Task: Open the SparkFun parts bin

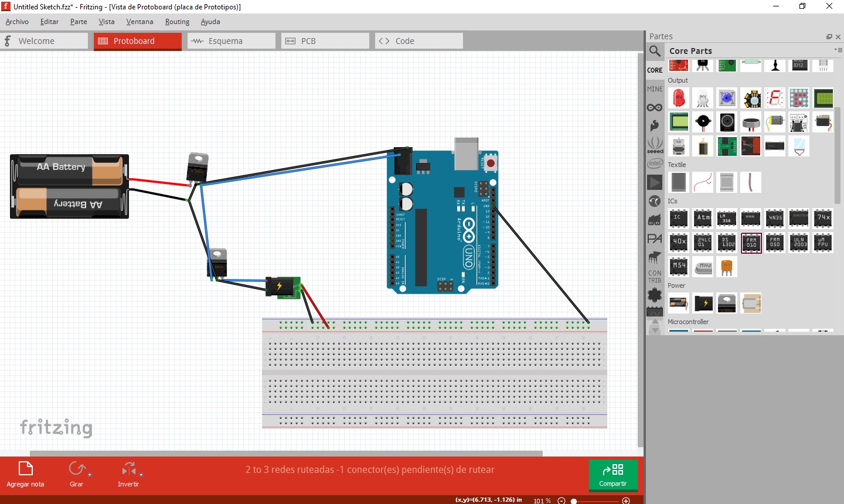Action: (655, 125)
